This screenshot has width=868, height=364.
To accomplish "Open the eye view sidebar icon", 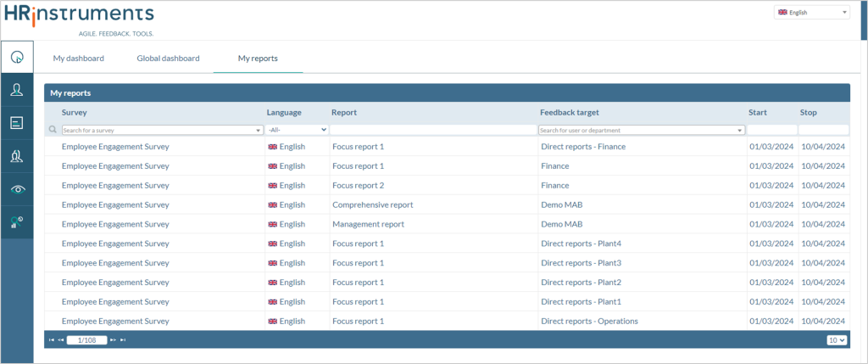I will tap(17, 189).
